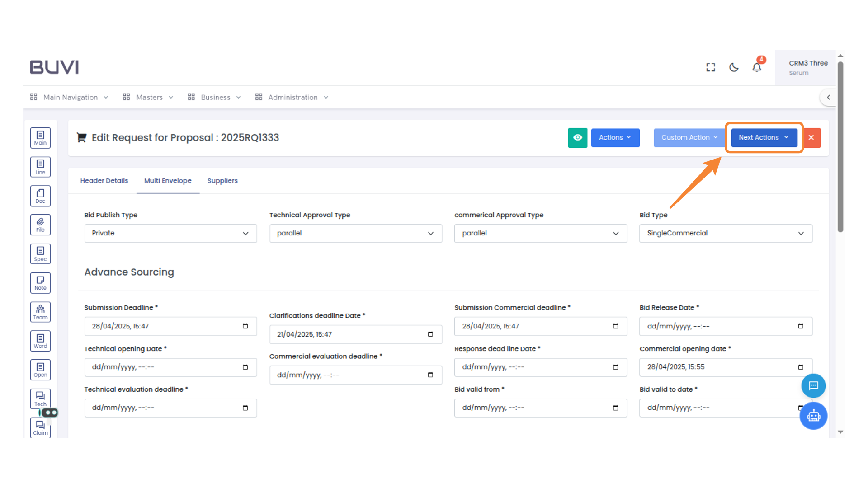Screen dimensions: 868x488
Task: Open the Spec sidebar icon
Action: [40, 254]
